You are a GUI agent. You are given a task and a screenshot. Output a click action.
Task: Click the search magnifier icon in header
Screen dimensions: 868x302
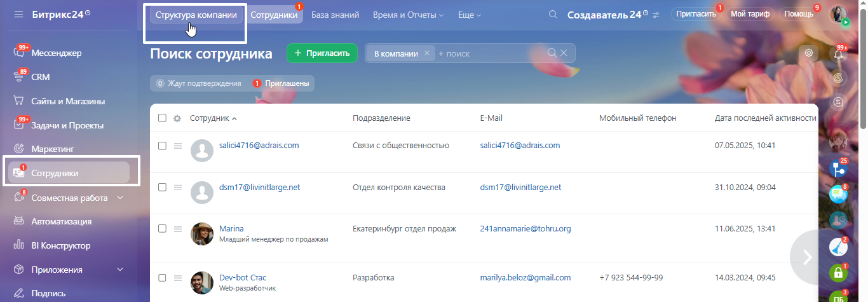(x=553, y=15)
